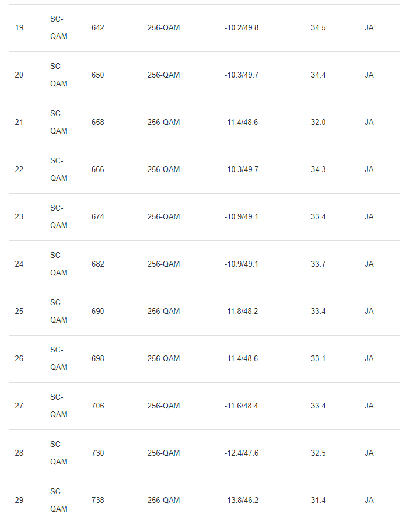
Task: Select the 34.4 signal-to-noise value
Action: (318, 75)
